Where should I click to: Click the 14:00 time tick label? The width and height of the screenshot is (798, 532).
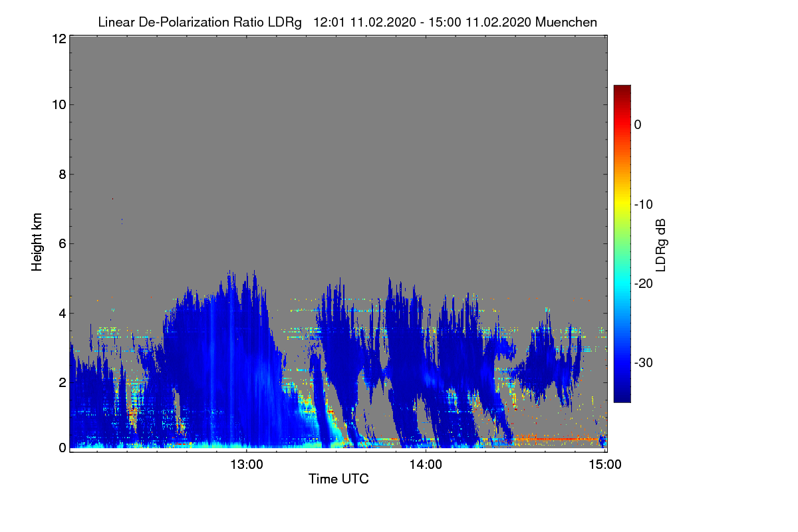pyautogui.click(x=426, y=464)
